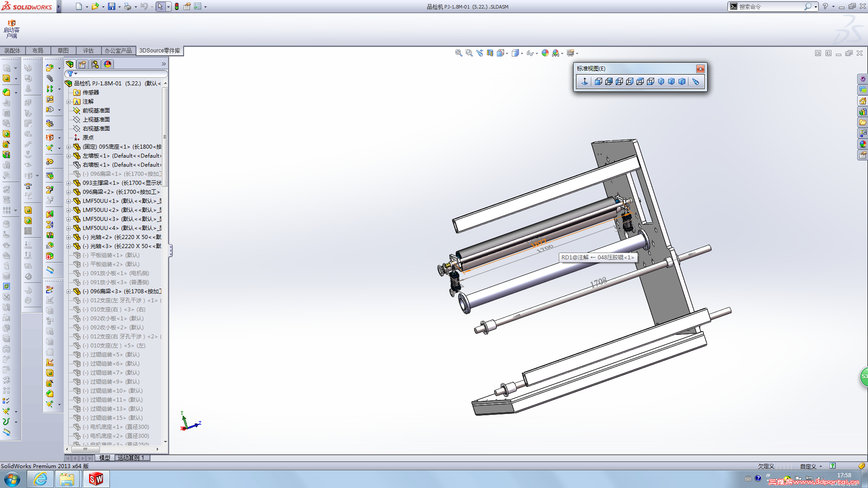Click Zoom to Fit in view toolbar
The image size is (868, 488).
pos(458,53)
